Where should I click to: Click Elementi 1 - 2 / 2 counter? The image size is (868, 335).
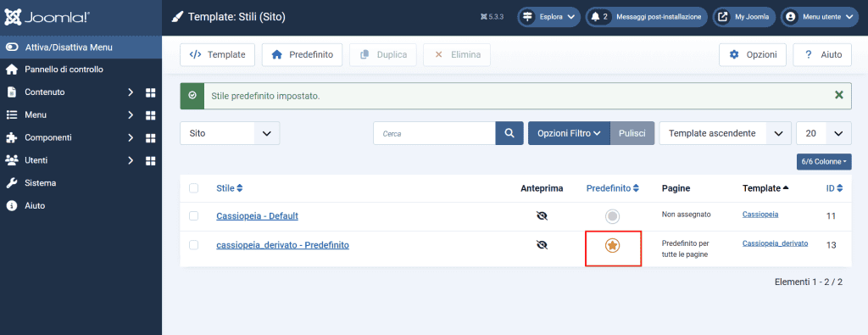tap(808, 282)
